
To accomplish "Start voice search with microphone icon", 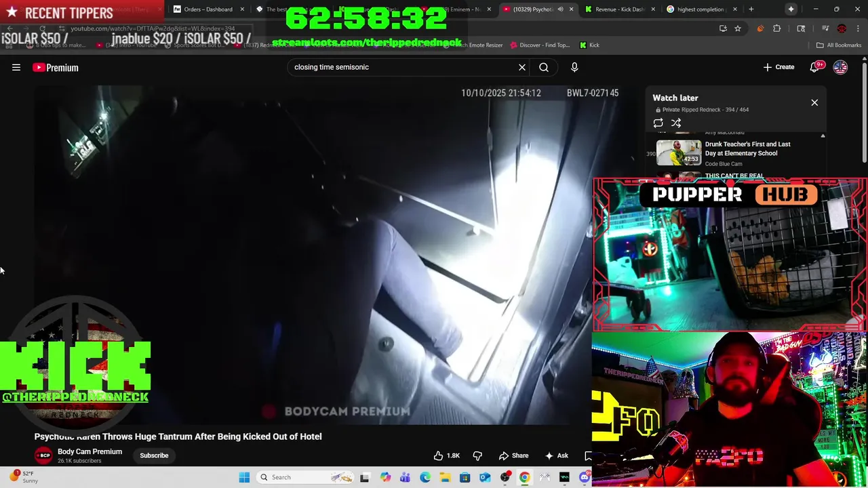I will (x=574, y=67).
